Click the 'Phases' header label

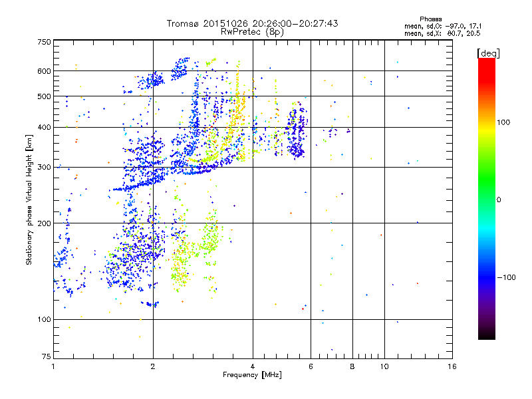[430, 19]
